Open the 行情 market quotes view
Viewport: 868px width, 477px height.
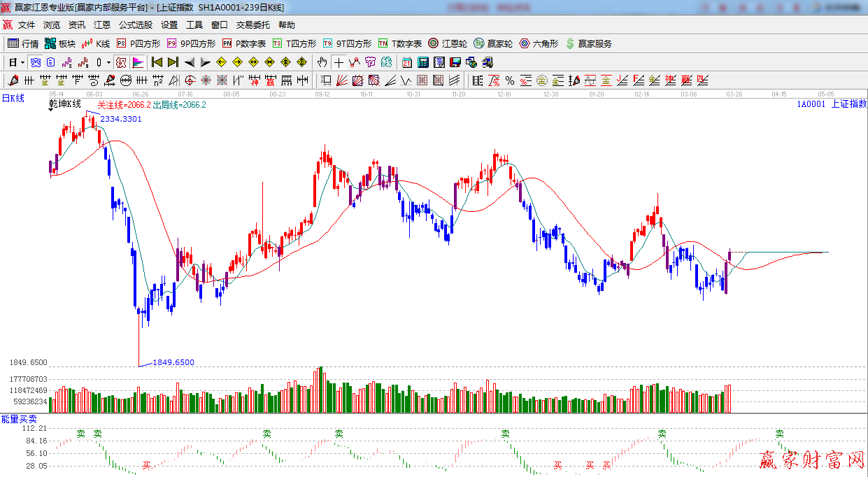[x=23, y=43]
